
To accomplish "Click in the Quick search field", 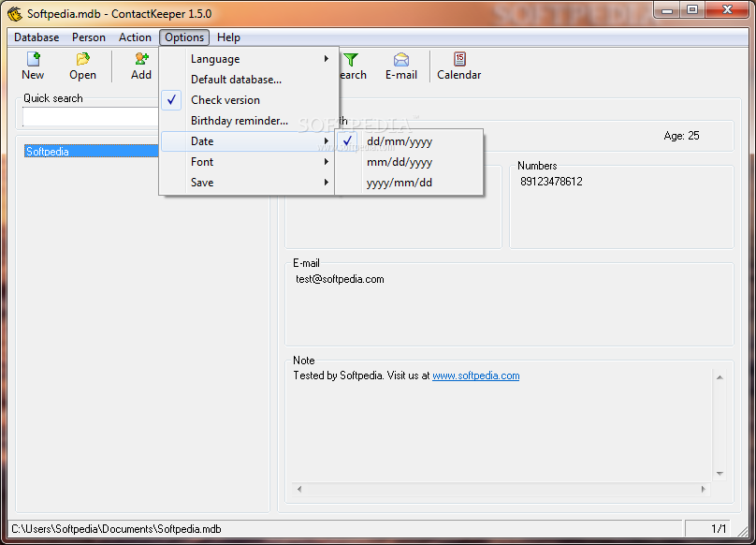I will coord(91,117).
